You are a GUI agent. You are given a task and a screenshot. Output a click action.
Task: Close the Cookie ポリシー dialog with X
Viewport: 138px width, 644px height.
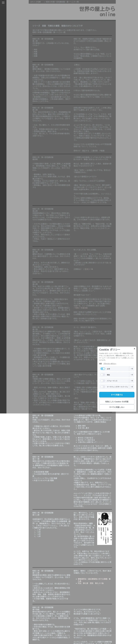[x=134, y=349]
